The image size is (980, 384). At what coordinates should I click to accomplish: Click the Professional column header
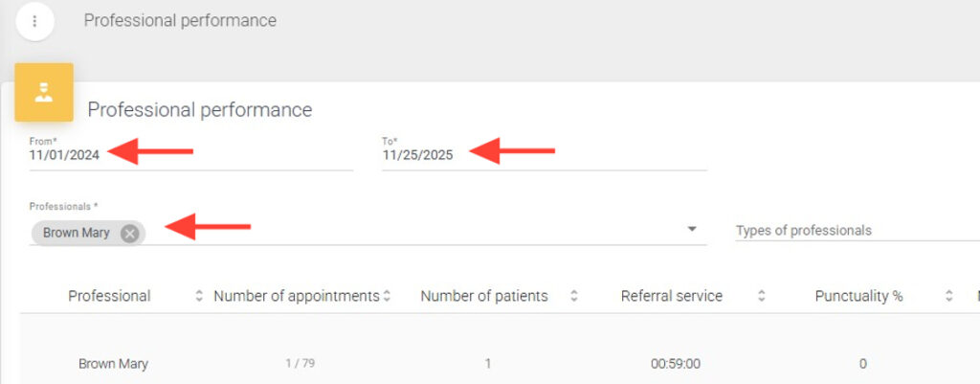(x=109, y=296)
